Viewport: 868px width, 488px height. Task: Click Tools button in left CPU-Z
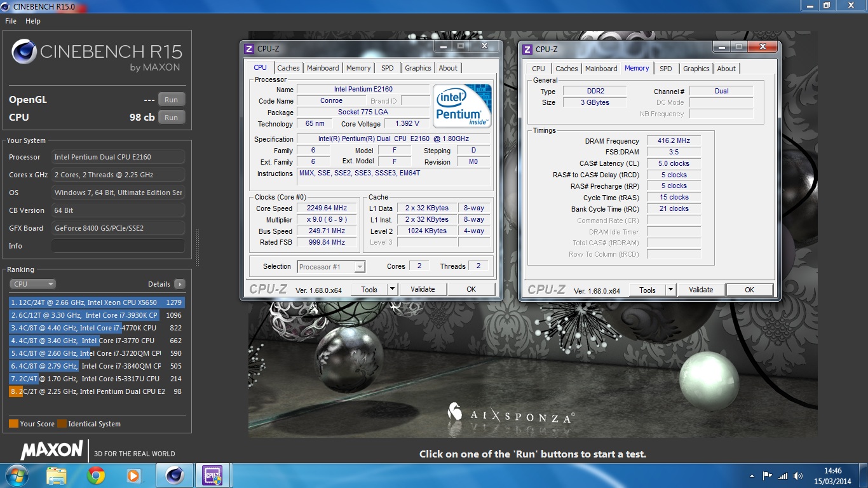[x=369, y=289]
